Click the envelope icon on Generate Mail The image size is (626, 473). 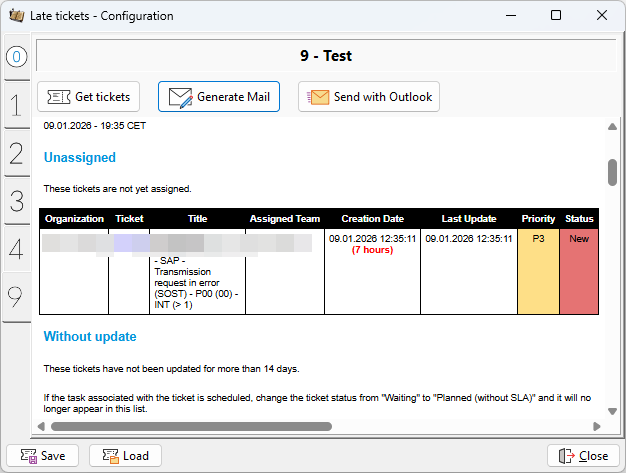tap(180, 97)
